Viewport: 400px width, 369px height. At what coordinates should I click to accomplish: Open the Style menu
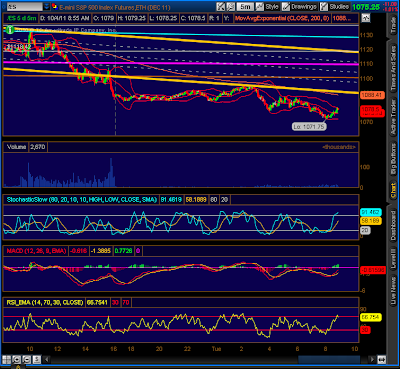[x=268, y=7]
